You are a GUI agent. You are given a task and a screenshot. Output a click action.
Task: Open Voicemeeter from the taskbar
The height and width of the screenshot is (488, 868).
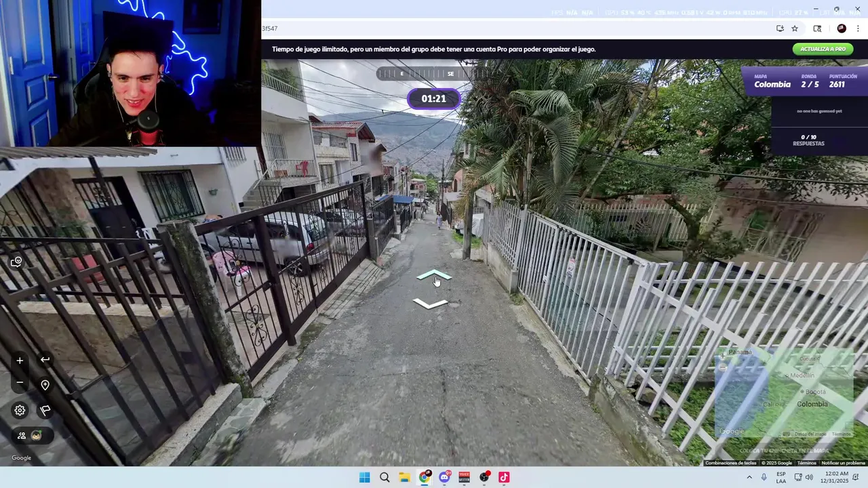click(465, 477)
